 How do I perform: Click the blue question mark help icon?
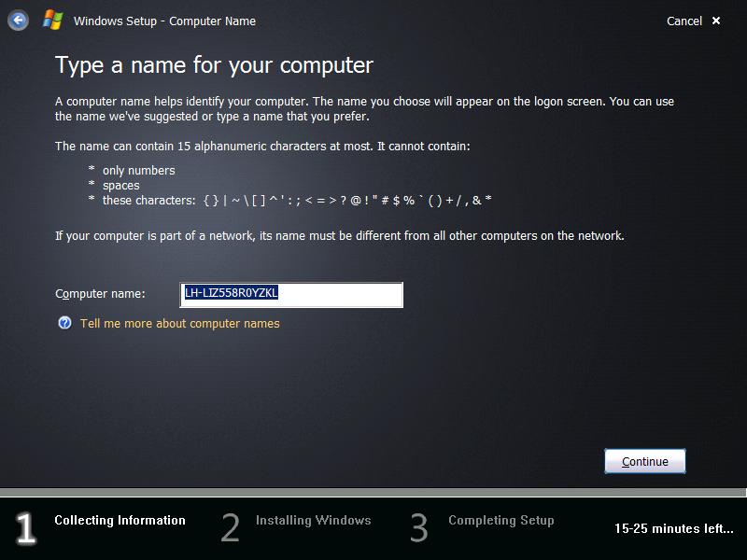pos(64,323)
